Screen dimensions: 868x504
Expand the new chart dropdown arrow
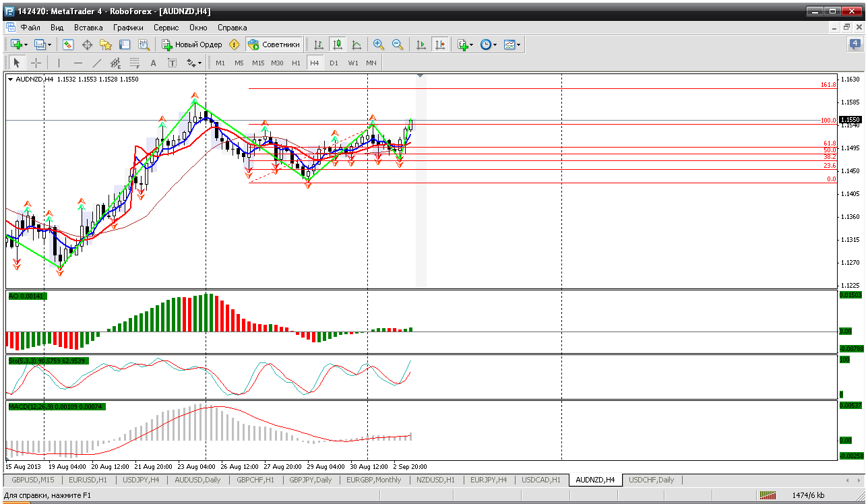point(26,44)
